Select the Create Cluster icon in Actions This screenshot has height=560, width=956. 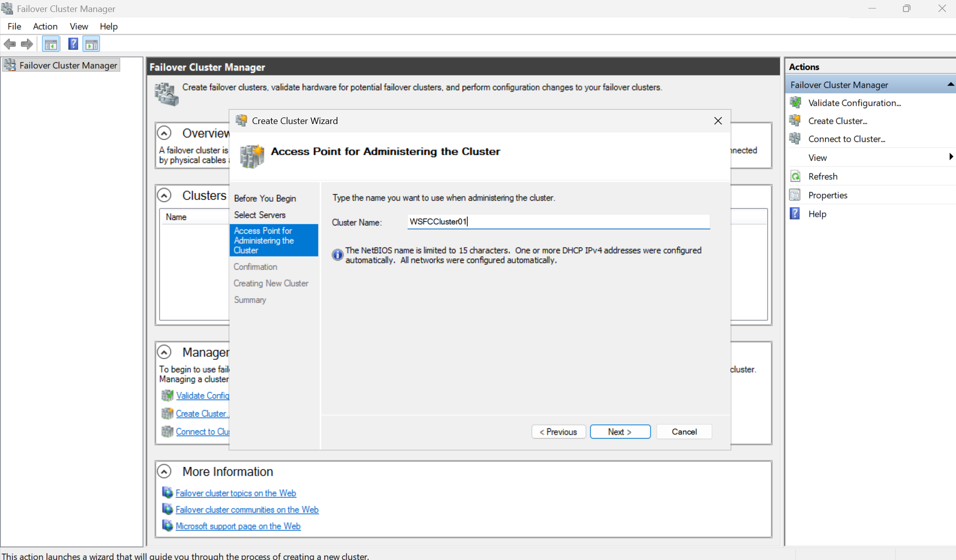click(x=795, y=121)
